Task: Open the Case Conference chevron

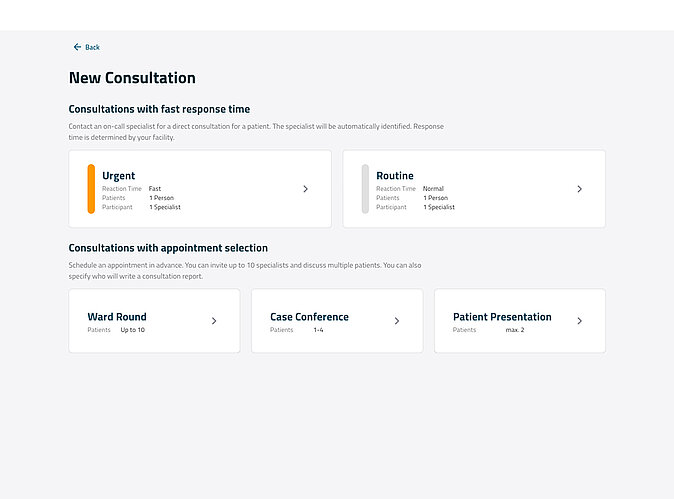Action: [397, 321]
